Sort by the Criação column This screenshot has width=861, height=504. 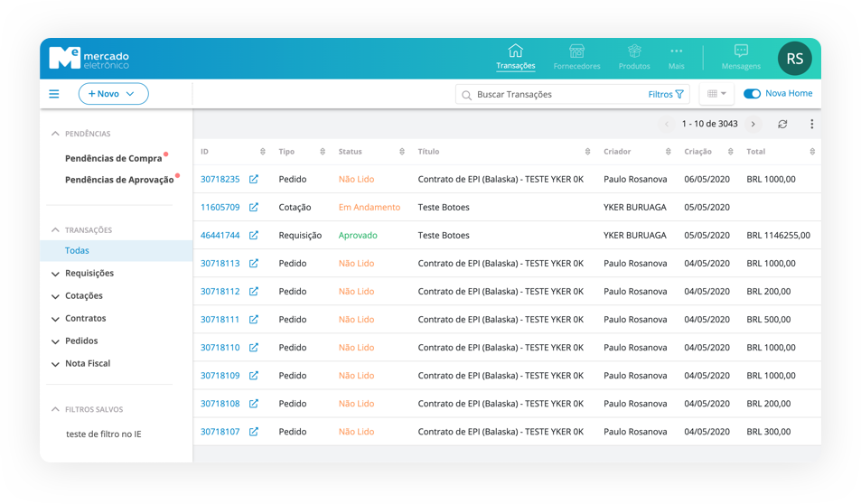[x=730, y=152]
